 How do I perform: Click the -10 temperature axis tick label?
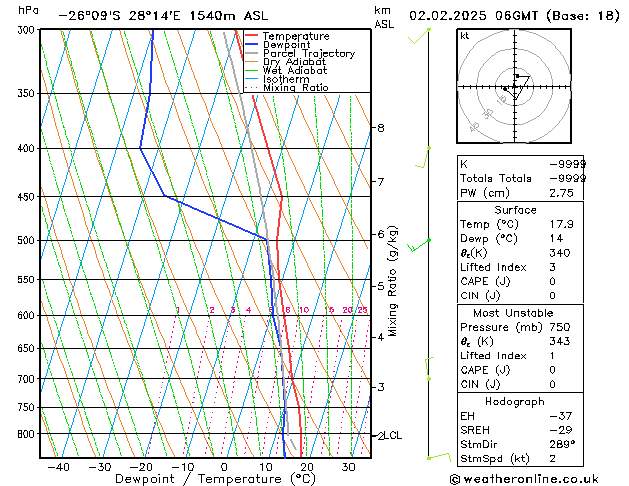click(x=183, y=467)
